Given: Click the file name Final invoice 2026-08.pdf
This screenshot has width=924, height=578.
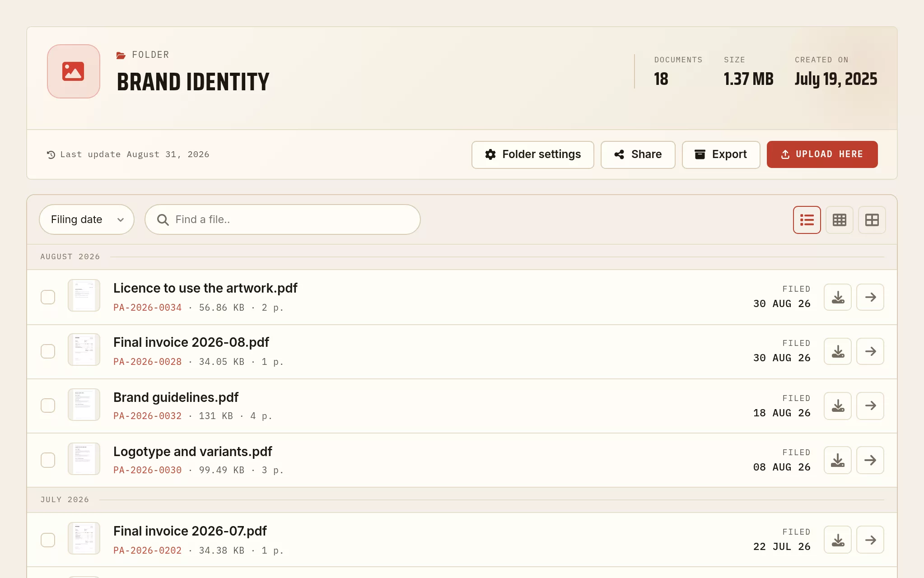Looking at the screenshot, I should [x=191, y=342].
